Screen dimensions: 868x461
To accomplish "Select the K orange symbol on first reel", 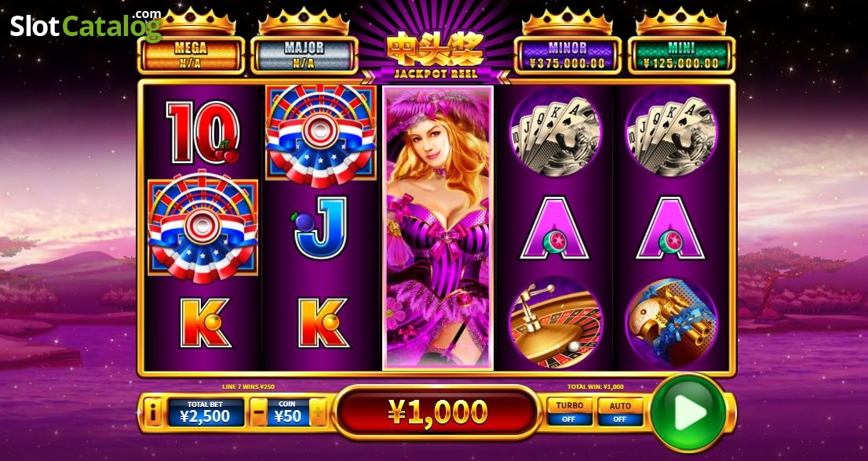I will coord(205,323).
